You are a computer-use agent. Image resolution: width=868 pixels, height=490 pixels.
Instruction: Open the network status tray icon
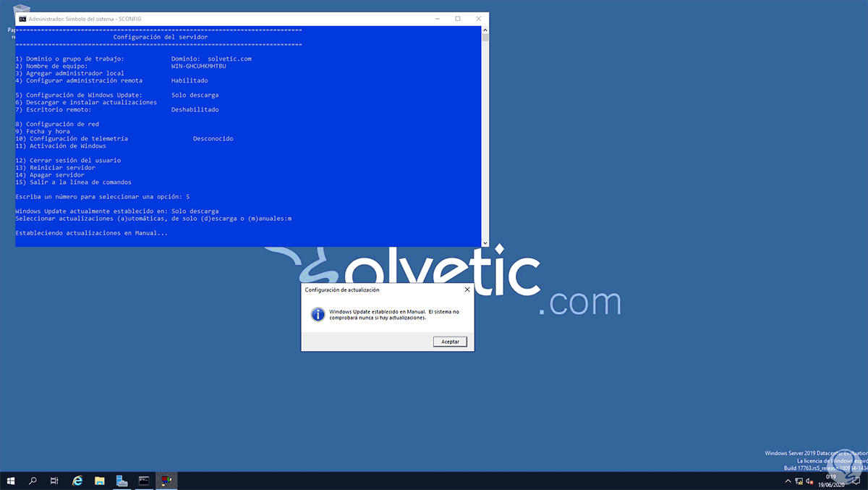pyautogui.click(x=799, y=481)
